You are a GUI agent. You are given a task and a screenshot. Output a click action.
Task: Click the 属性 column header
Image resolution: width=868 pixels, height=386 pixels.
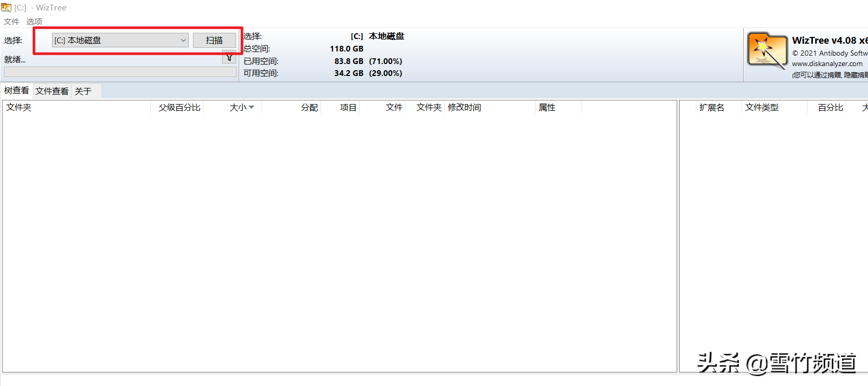click(547, 107)
